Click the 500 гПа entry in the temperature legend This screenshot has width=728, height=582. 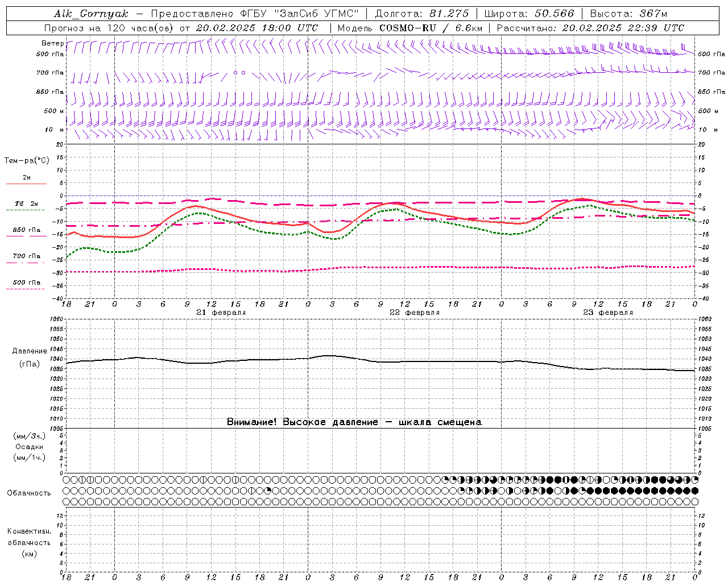pyautogui.click(x=26, y=282)
